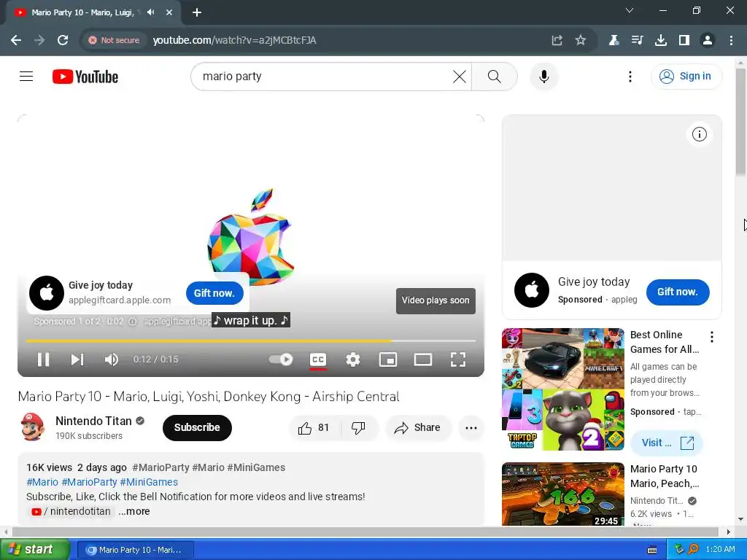Open a new browser tab

(197, 12)
